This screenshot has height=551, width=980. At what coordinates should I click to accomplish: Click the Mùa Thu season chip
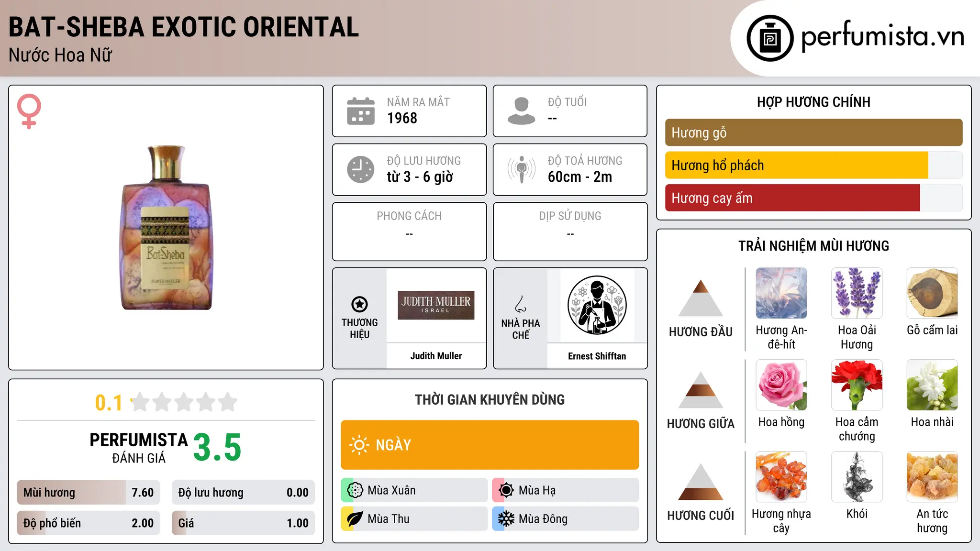click(x=414, y=519)
